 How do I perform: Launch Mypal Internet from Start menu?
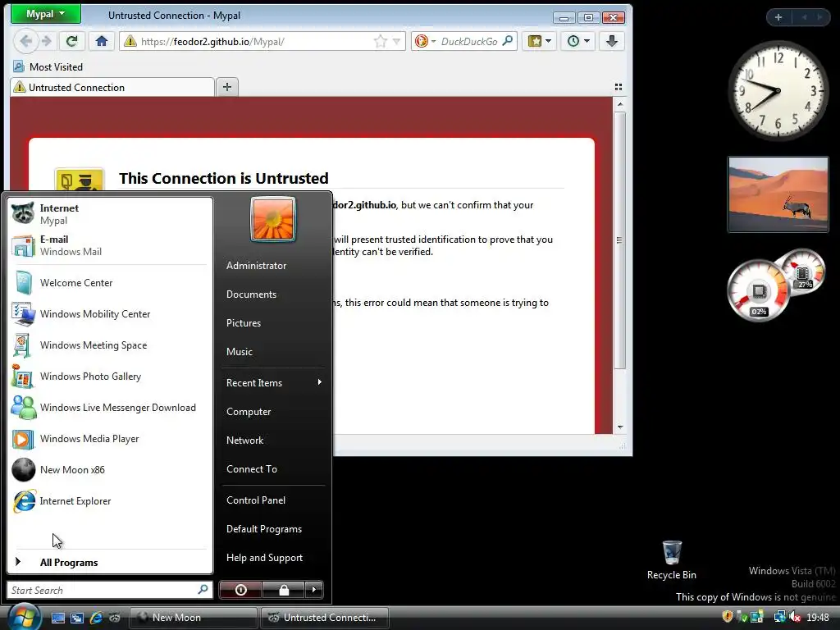(x=109, y=214)
